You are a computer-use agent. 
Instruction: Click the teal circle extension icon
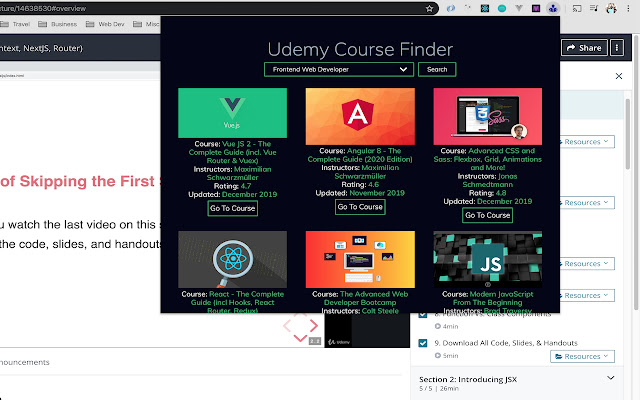(x=502, y=8)
